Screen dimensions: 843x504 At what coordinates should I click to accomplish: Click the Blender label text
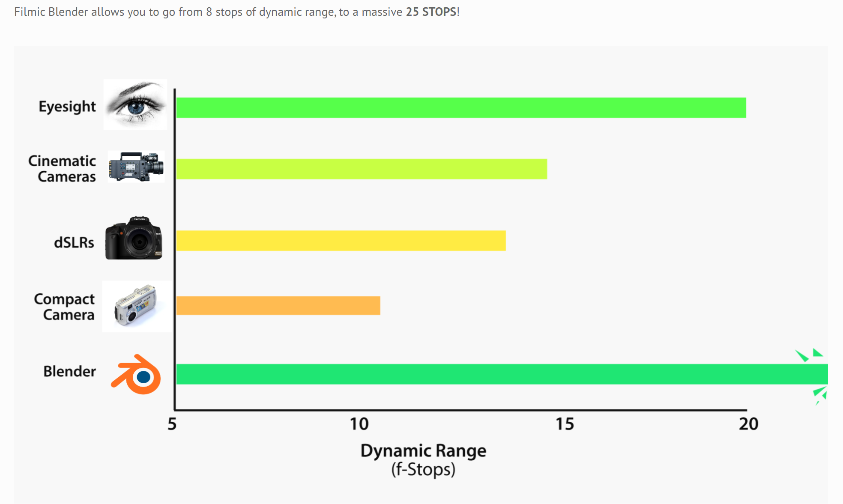pyautogui.click(x=69, y=371)
